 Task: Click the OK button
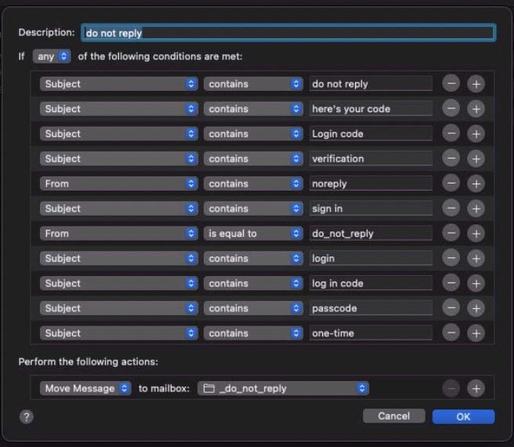click(x=463, y=417)
